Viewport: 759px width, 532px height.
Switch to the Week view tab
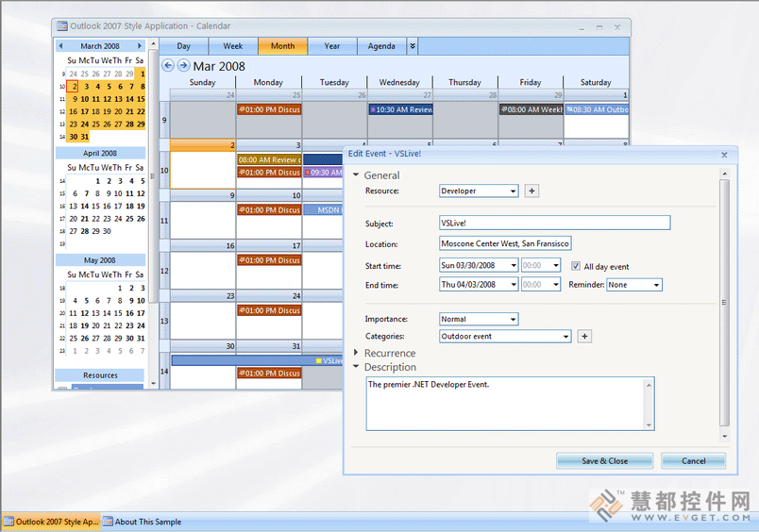click(233, 46)
